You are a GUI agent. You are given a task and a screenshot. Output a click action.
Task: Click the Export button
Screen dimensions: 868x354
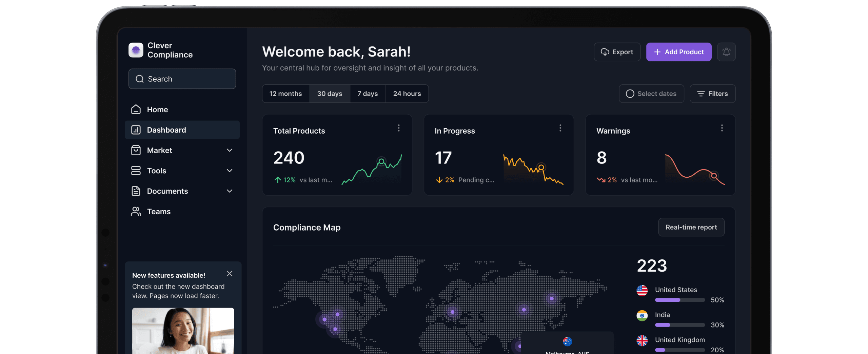617,52
